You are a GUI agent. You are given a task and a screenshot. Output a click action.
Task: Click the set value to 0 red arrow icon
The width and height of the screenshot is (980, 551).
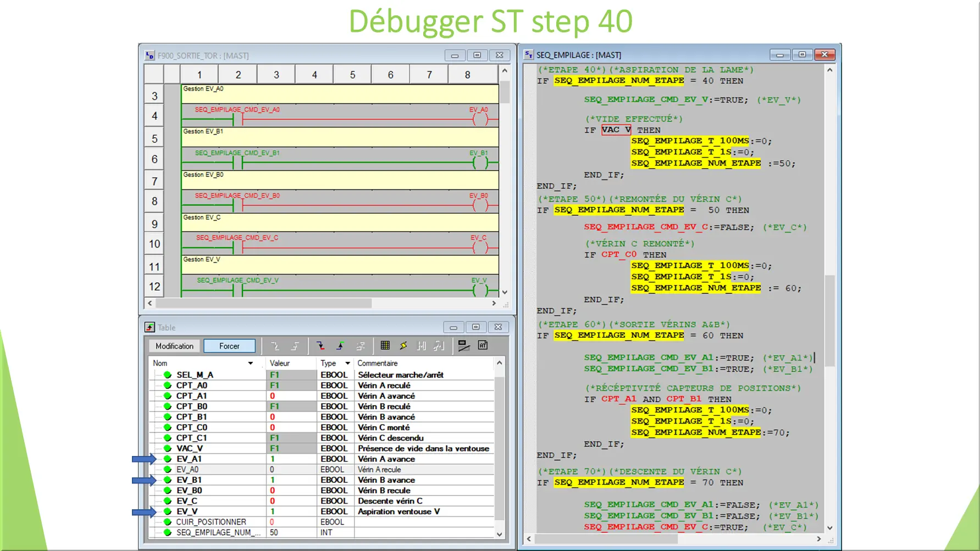tap(320, 346)
